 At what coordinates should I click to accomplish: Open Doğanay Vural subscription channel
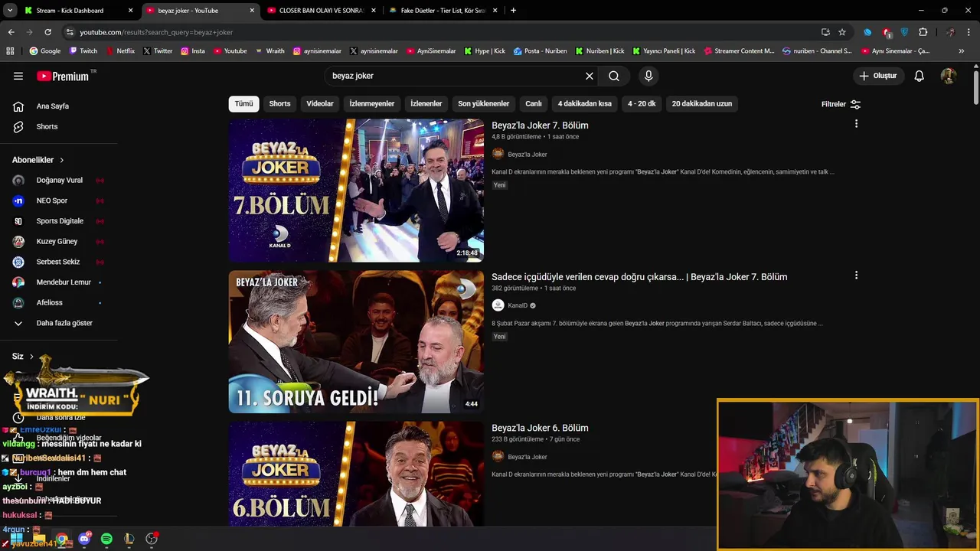pos(58,181)
